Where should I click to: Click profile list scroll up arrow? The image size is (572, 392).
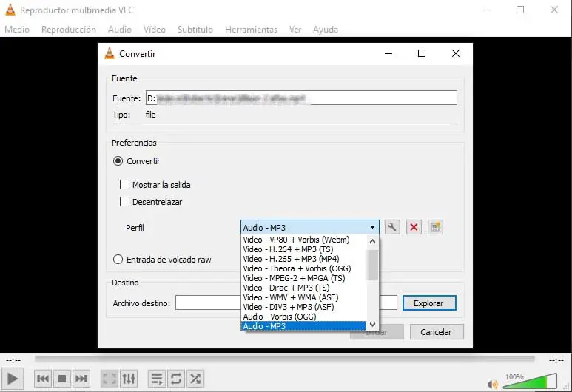372,240
